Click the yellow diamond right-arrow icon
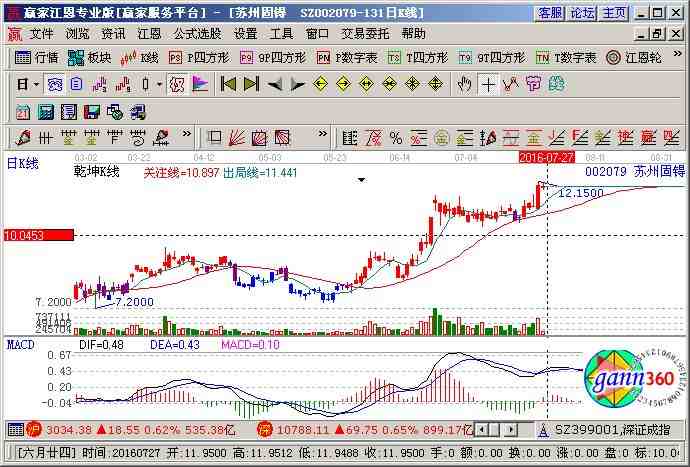The width and height of the screenshot is (690, 467). (343, 84)
